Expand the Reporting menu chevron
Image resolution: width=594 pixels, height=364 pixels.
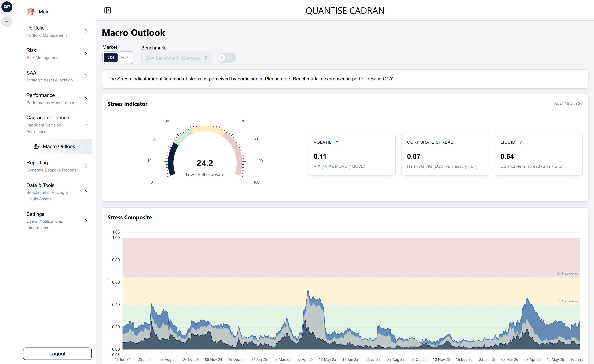tap(86, 166)
